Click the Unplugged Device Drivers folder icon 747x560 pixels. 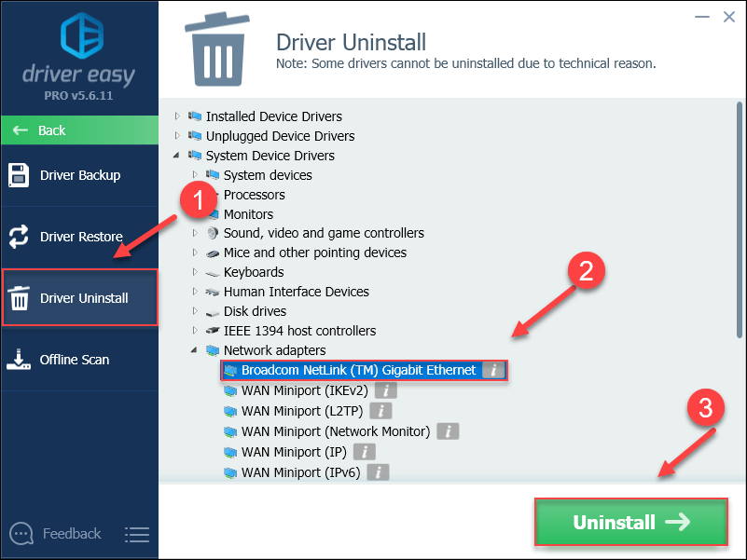195,136
